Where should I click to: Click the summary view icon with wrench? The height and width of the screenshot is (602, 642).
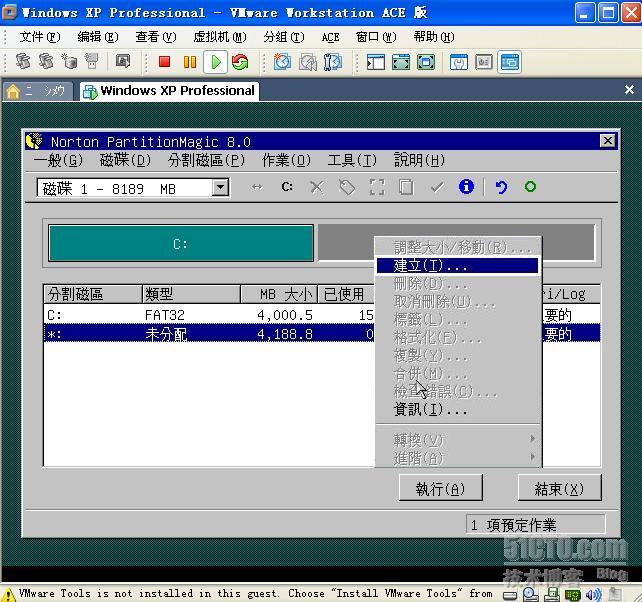tap(459, 62)
